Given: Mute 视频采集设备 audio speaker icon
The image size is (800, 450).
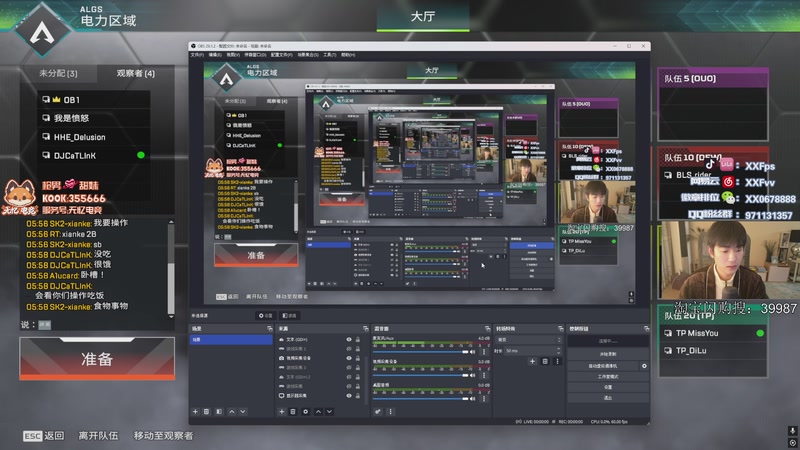Looking at the screenshot, I should [x=473, y=375].
